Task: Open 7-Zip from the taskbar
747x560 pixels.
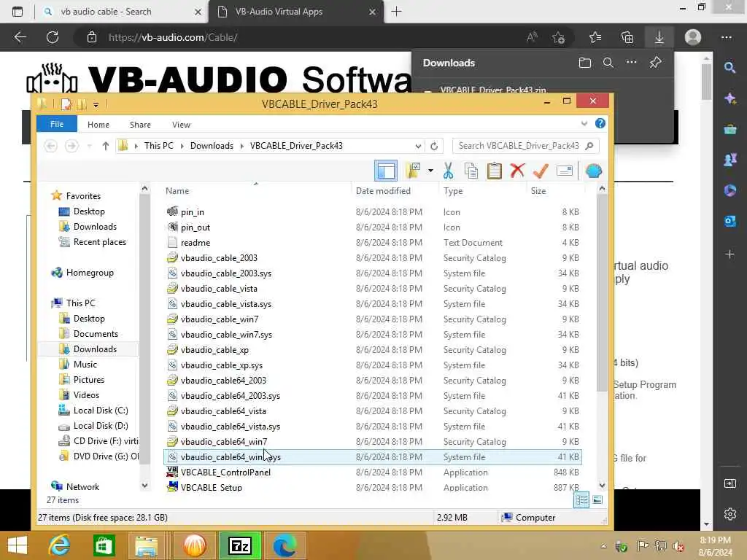Action: tap(239, 545)
